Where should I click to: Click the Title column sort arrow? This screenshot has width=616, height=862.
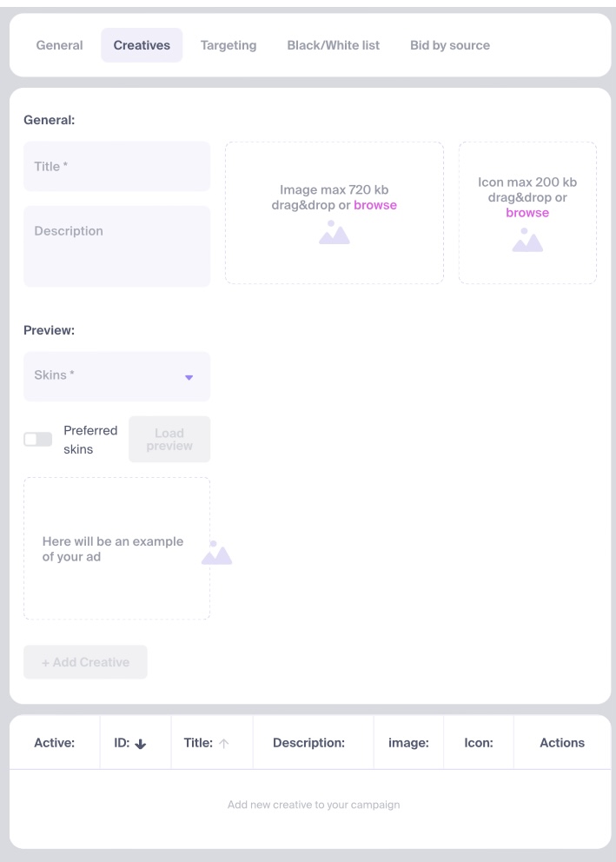point(224,744)
